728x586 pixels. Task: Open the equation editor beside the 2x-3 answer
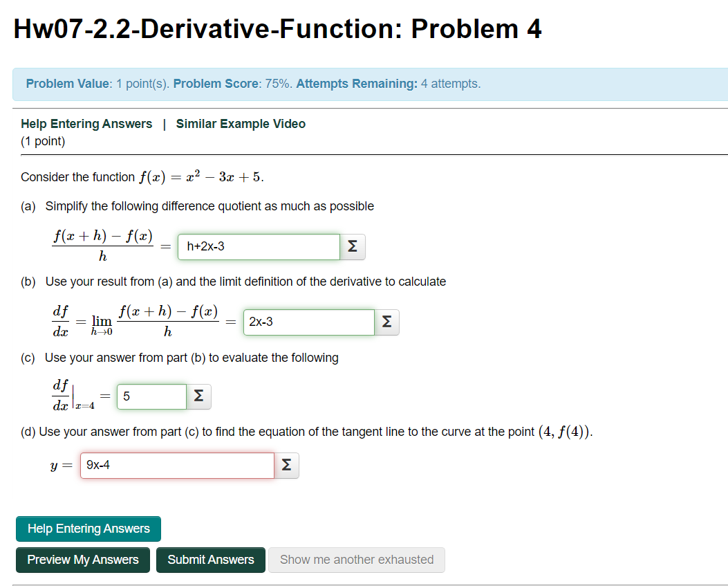pyautogui.click(x=386, y=322)
